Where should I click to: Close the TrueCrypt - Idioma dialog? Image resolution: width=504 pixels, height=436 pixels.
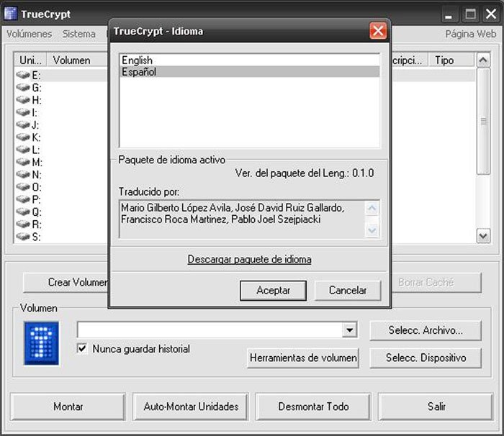click(378, 31)
